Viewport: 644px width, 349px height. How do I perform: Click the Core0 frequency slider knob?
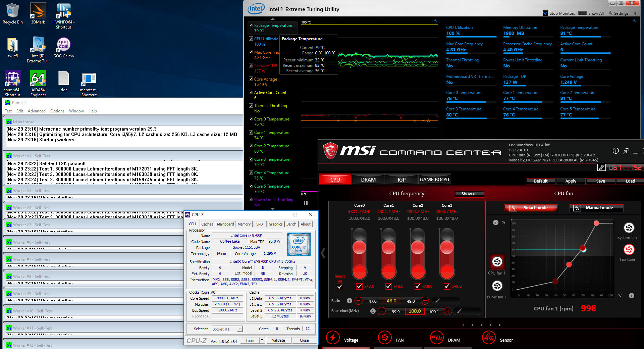[x=359, y=247]
